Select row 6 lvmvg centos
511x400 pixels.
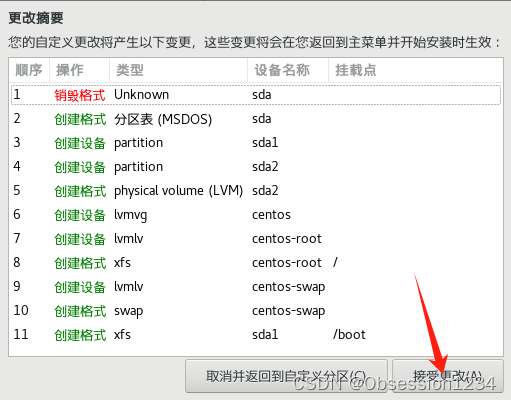click(256, 215)
